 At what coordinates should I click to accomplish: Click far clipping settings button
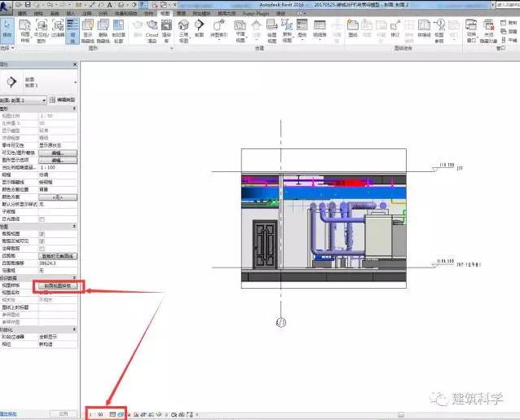click(58, 256)
